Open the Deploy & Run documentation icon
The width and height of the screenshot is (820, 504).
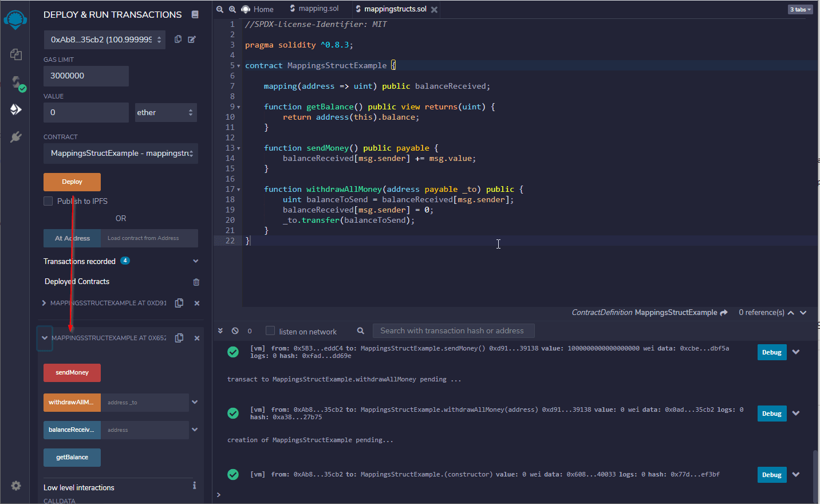[195, 14]
